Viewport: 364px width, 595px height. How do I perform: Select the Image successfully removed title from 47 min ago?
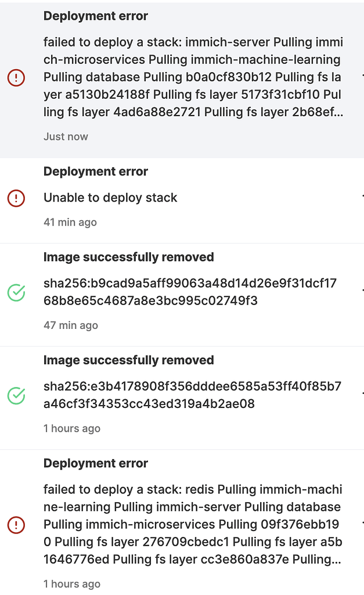(128, 257)
